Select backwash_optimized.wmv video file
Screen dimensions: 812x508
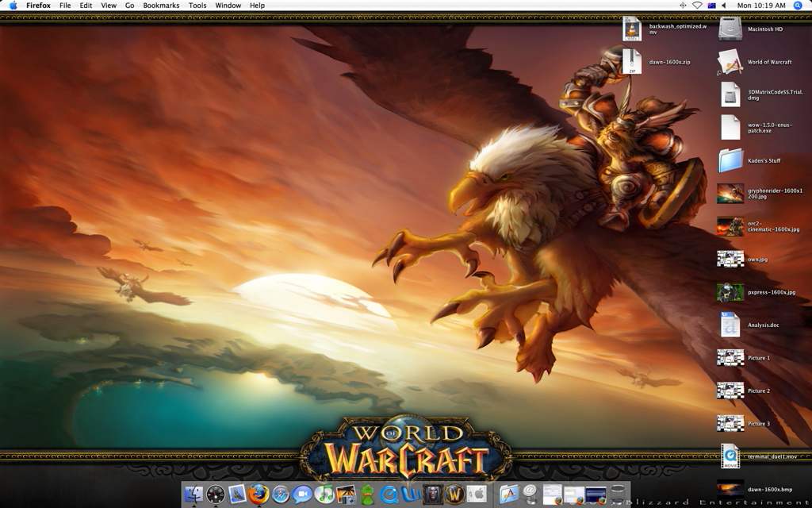click(x=632, y=29)
